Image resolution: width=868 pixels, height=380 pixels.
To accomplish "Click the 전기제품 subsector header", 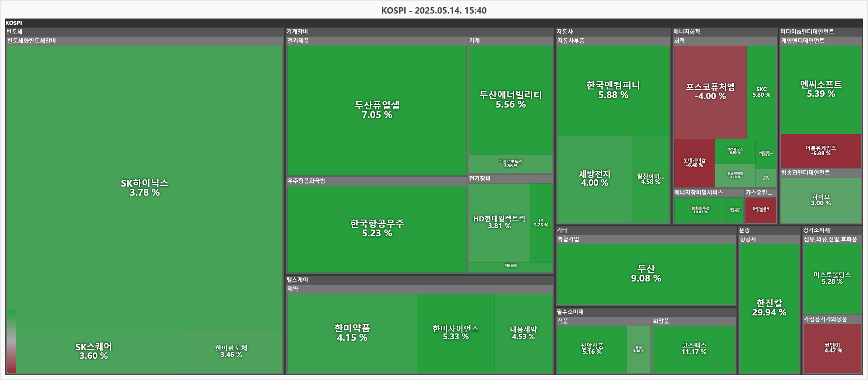I will pos(377,41).
